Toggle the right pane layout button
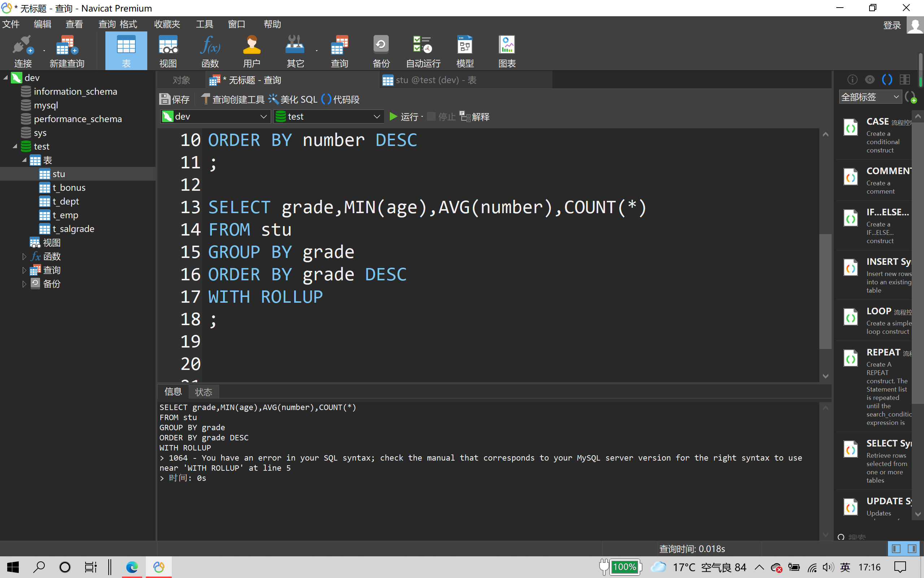 point(912,549)
